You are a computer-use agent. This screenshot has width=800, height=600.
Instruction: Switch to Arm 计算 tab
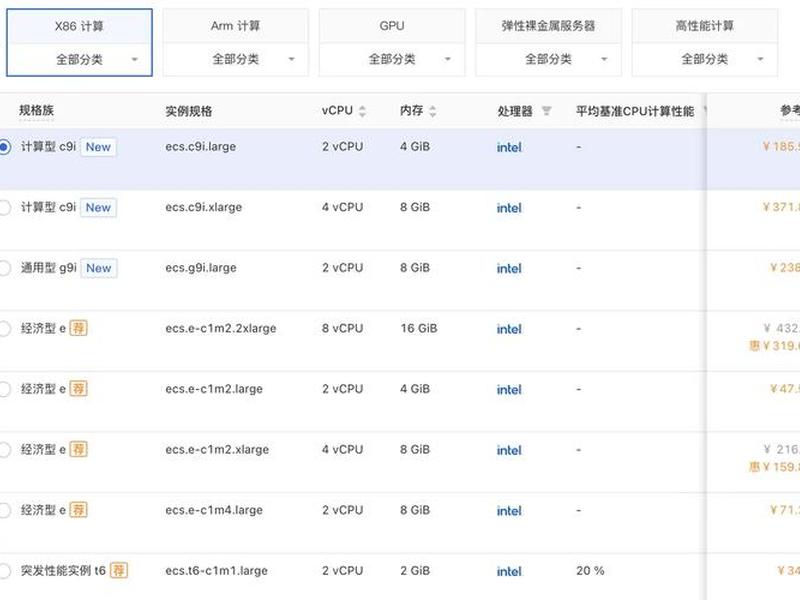236,26
